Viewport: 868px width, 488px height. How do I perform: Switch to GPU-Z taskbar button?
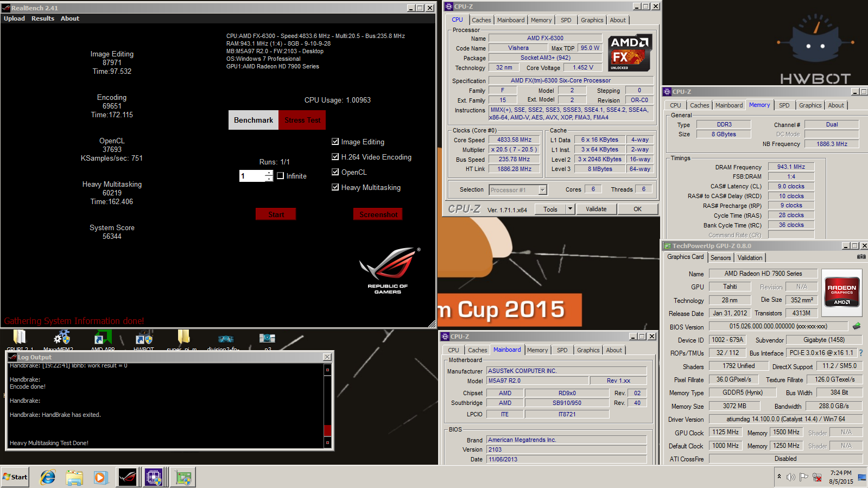[x=183, y=477]
